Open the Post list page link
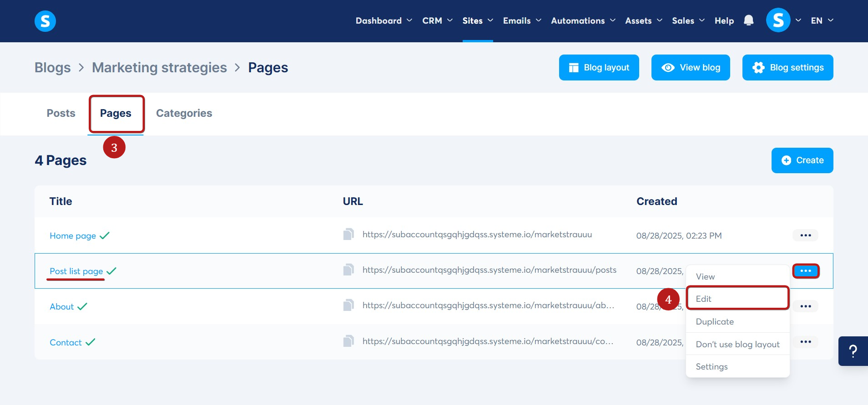 pyautogui.click(x=76, y=271)
